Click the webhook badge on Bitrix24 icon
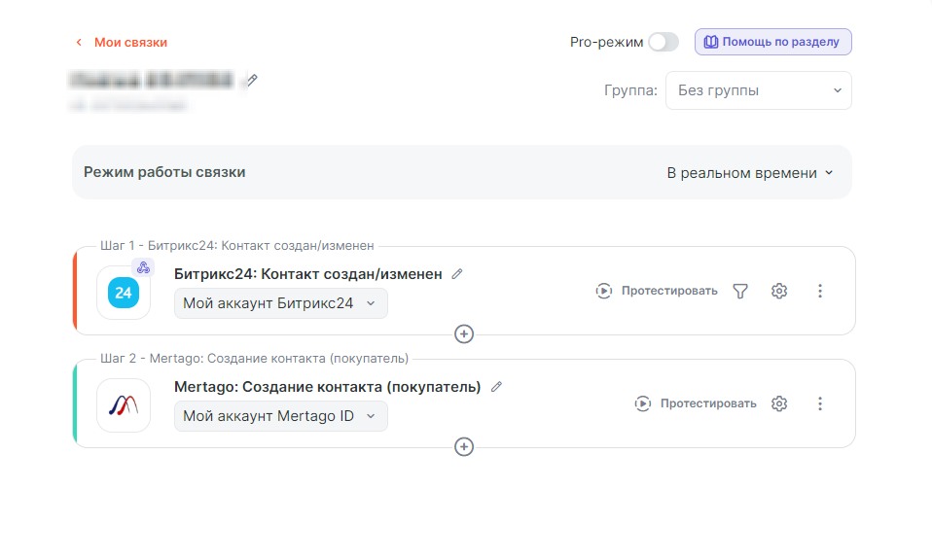The image size is (932, 560). 142,267
